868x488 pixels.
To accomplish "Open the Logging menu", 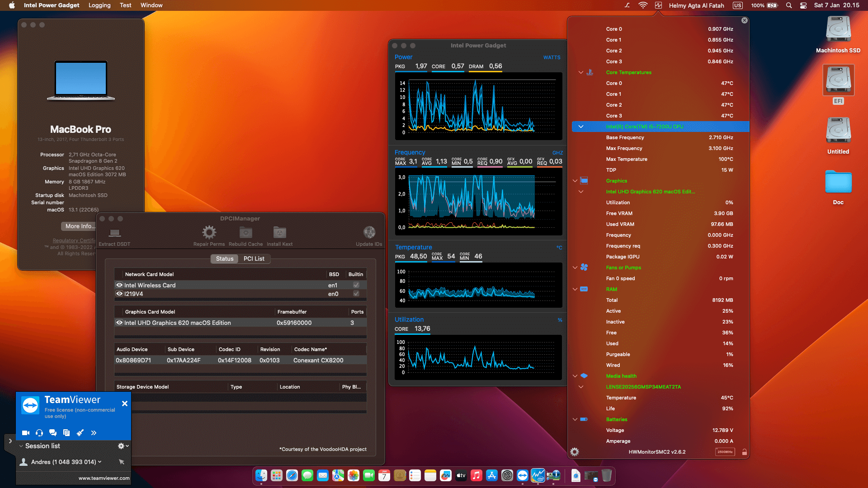I will [99, 5].
